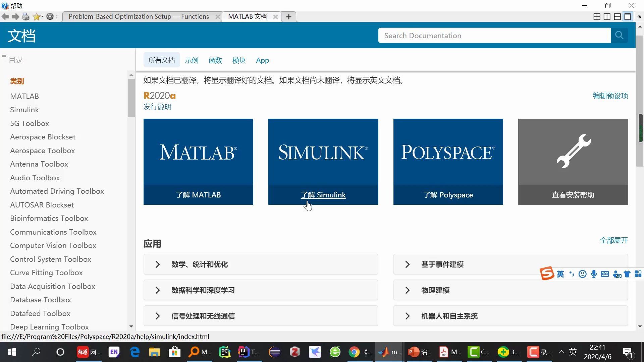Viewport: 644px width, 362px height.
Task: Click the 全部展开 link
Action: click(x=613, y=240)
